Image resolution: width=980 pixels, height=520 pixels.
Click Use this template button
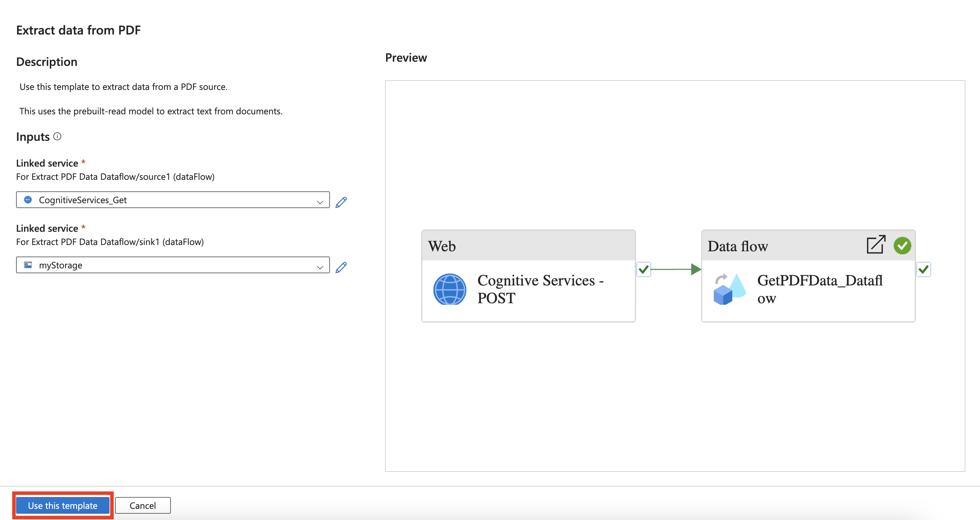point(63,505)
